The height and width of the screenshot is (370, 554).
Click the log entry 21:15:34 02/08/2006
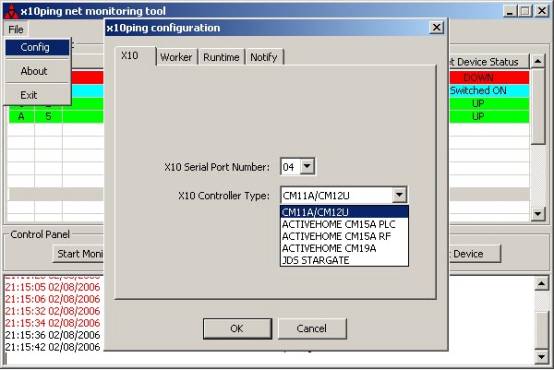(53, 323)
